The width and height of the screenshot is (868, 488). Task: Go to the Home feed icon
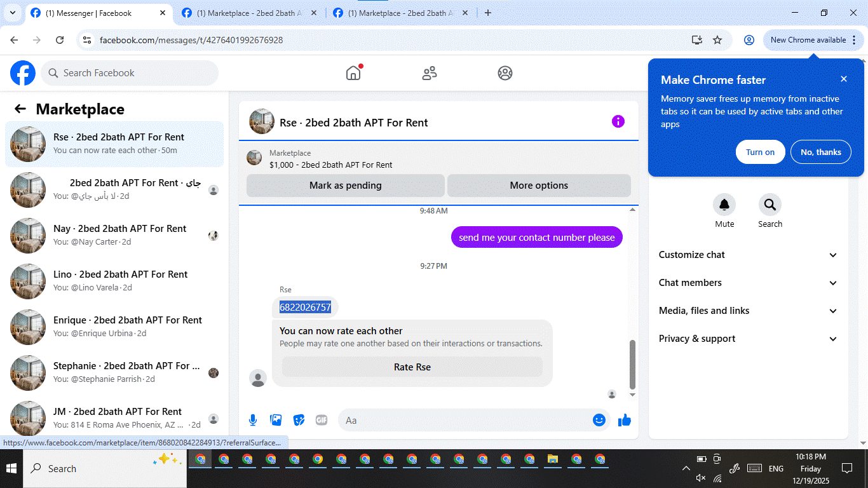353,73
